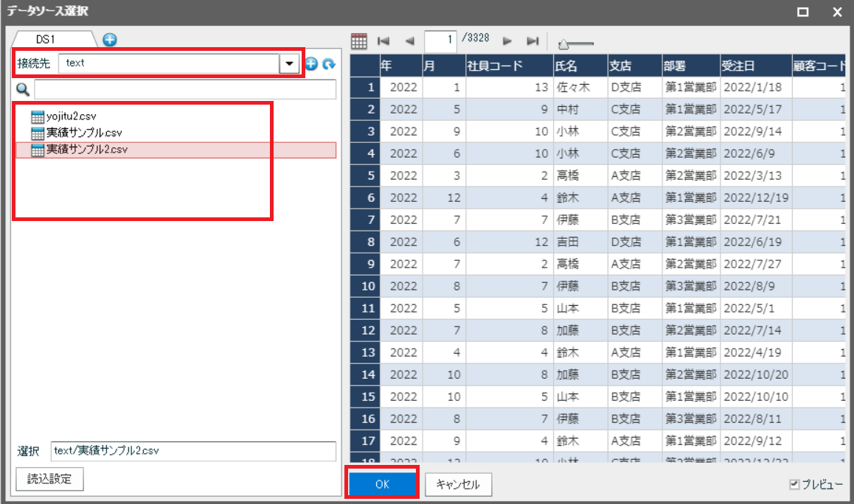Image resolution: width=854 pixels, height=504 pixels.
Task: Open the 接続先 dropdown arrow
Action: point(289,63)
